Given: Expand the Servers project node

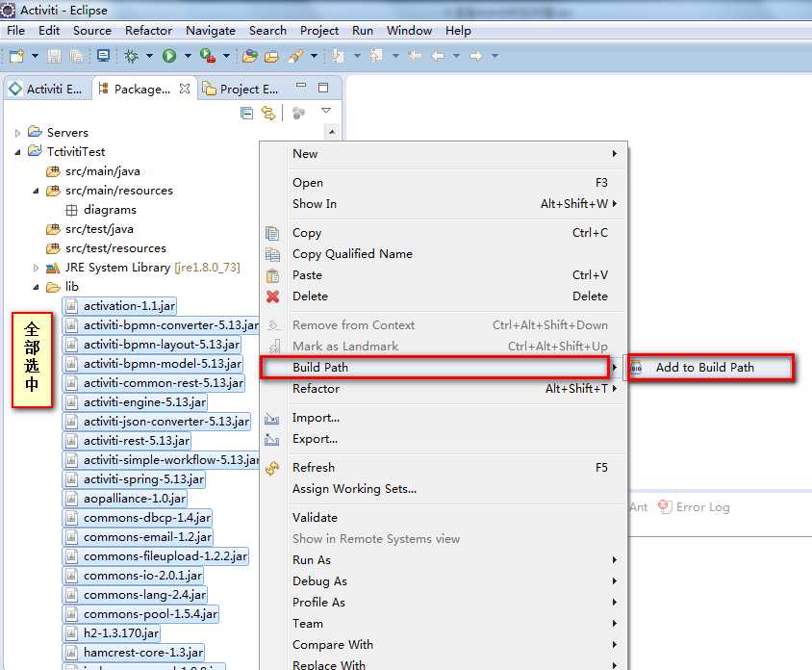Looking at the screenshot, I should (x=17, y=133).
